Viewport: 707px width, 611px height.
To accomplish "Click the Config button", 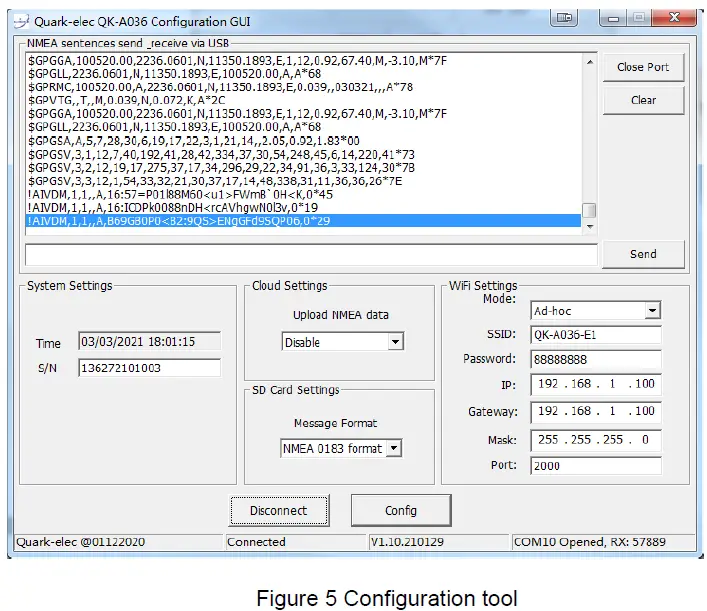I will 401,510.
